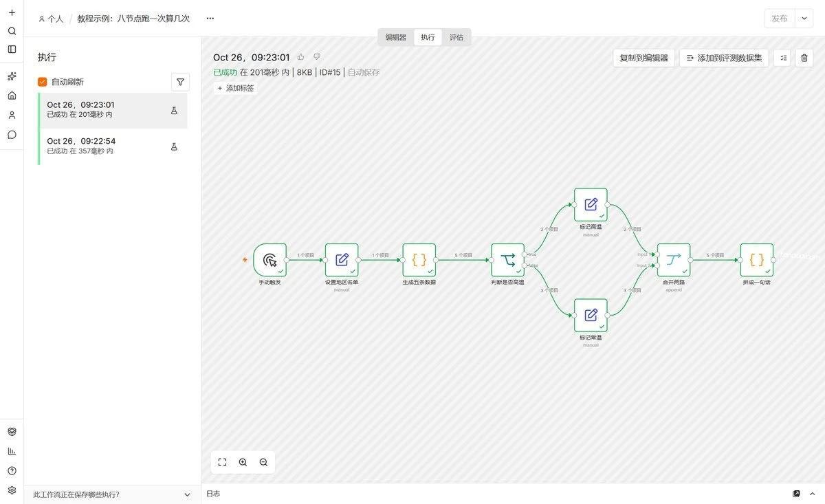
Task: Open the dropdown arrow next to 发布
Action: point(804,19)
